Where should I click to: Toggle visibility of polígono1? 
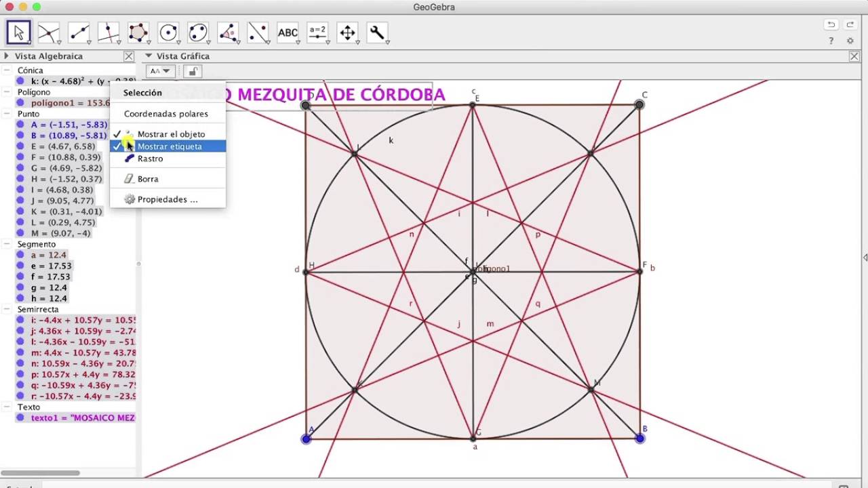click(x=21, y=103)
